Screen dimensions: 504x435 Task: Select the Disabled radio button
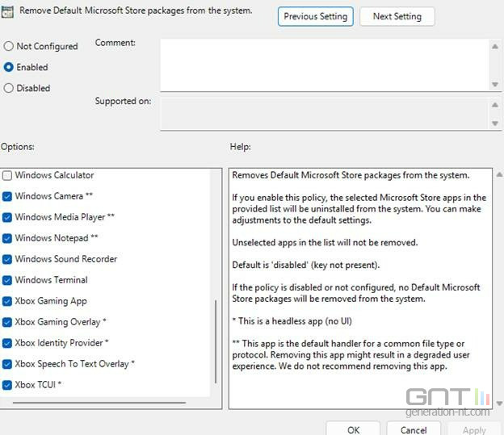(8, 88)
